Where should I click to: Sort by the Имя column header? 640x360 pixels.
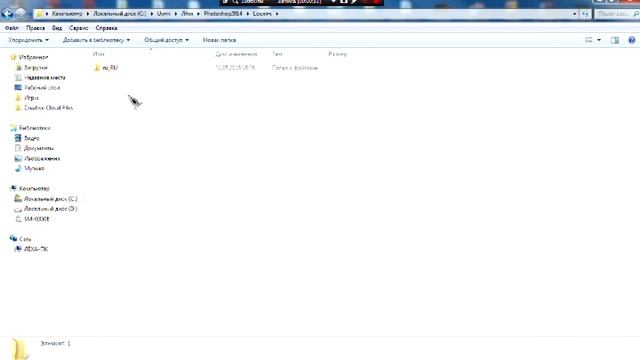click(98, 54)
